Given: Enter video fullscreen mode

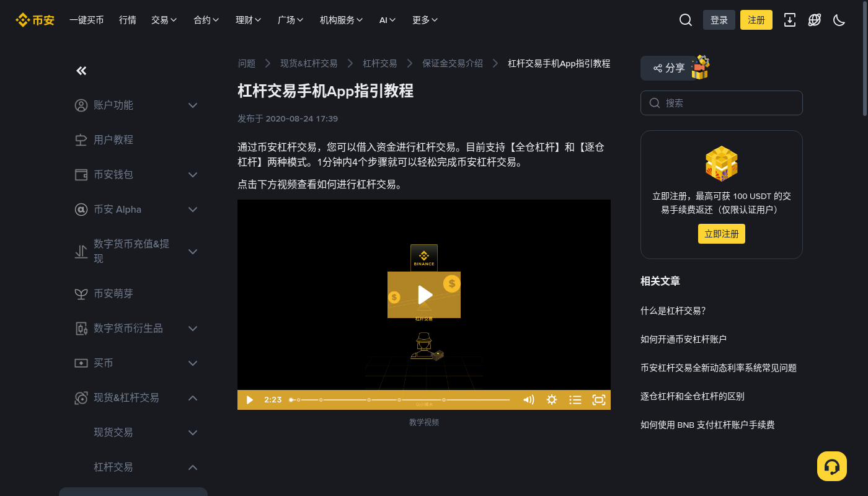Looking at the screenshot, I should click(599, 400).
